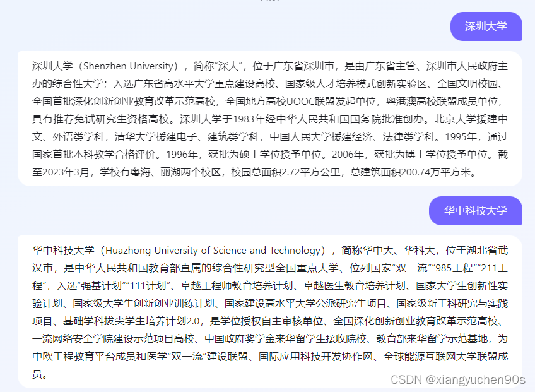Click the text 总建筑面积200.74万平方米
The image size is (535, 392).
pyautogui.click(x=411, y=172)
